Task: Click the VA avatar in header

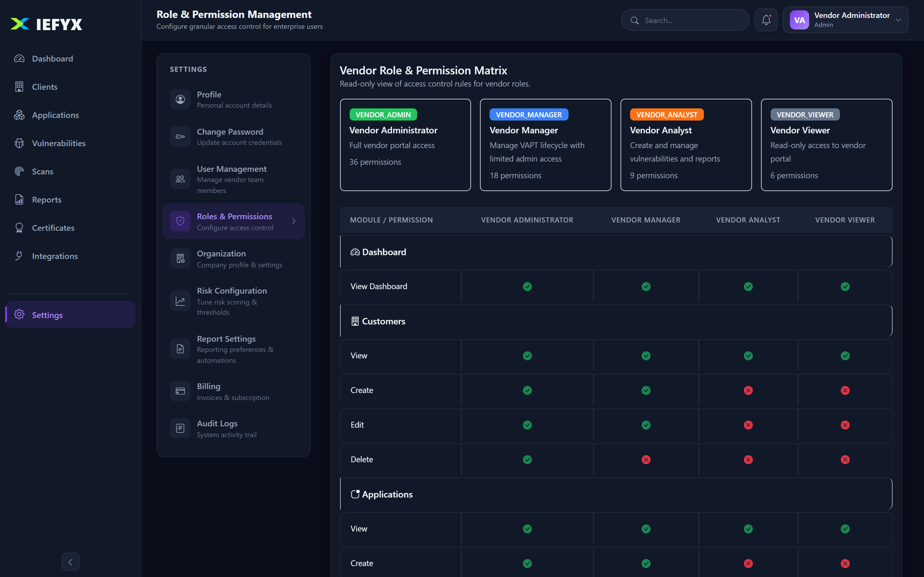Action: tap(800, 20)
